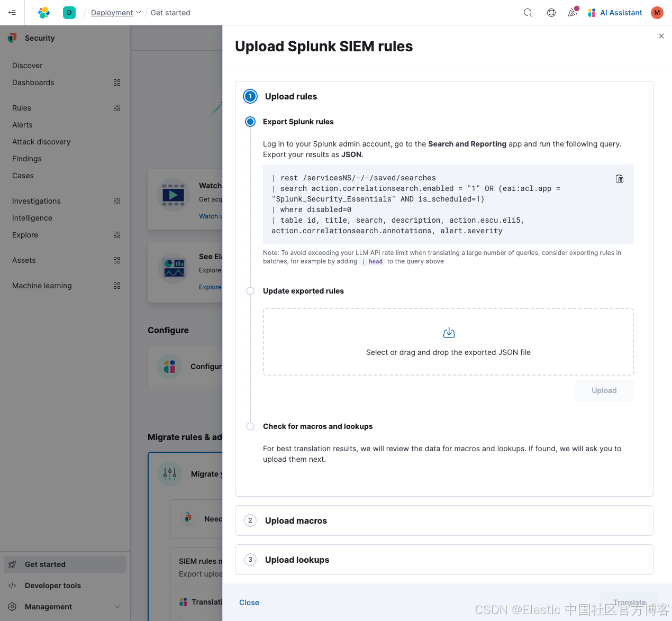Click the Upload Splunk SIEM rules heading
Image resolution: width=672 pixels, height=621 pixels.
coord(324,47)
